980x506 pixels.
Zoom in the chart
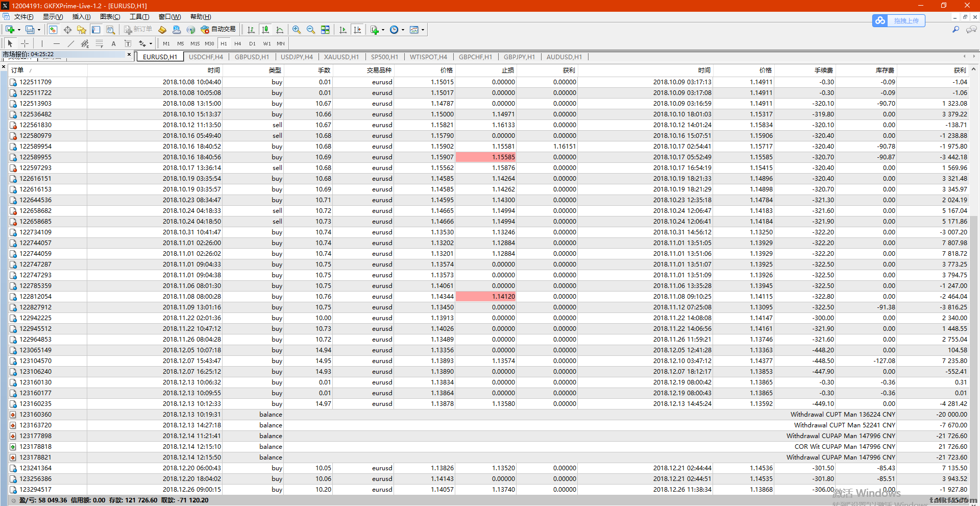[297, 30]
